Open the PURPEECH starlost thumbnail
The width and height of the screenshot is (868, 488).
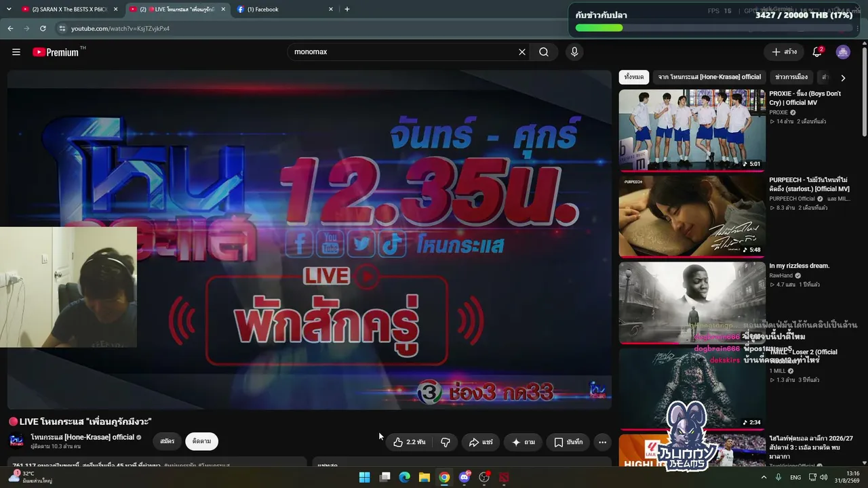pos(692,216)
